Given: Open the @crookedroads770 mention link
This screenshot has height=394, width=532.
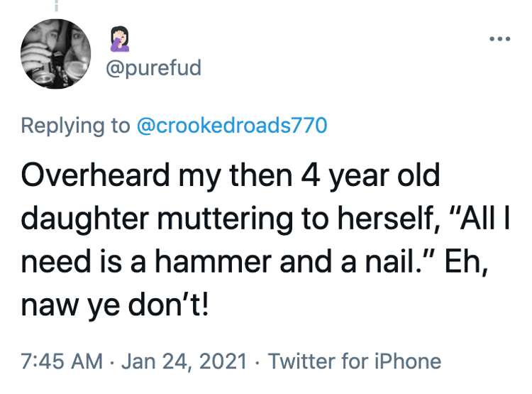Looking at the screenshot, I should 232,125.
